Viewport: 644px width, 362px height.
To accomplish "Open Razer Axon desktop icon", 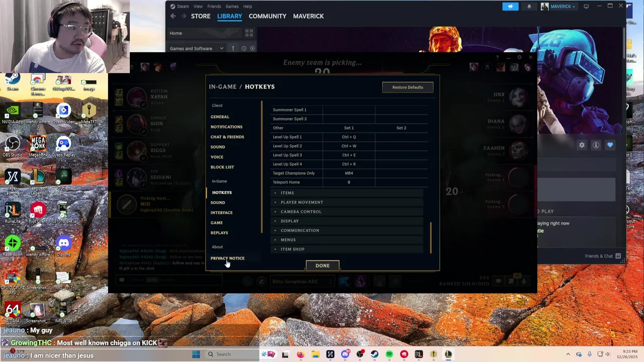I will pyautogui.click(x=13, y=246).
